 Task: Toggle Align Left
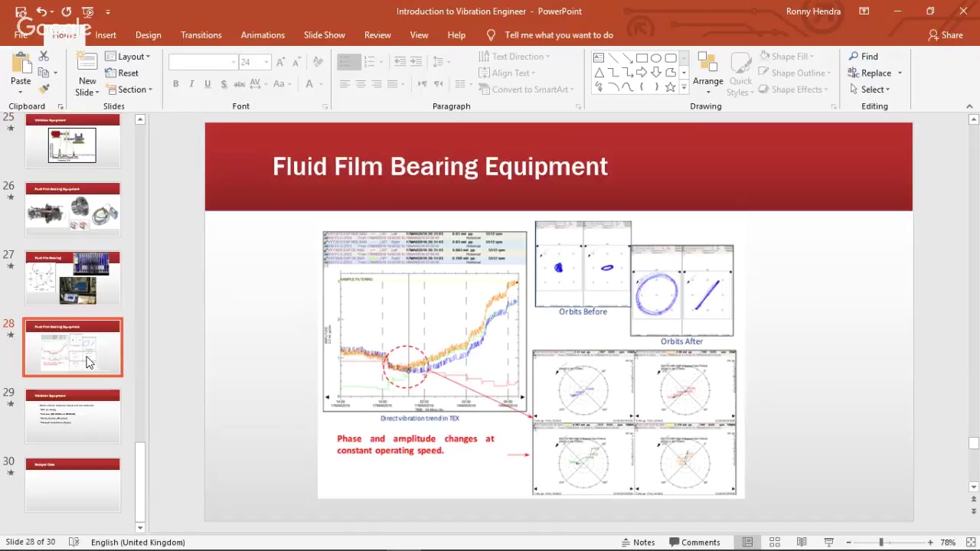[345, 84]
